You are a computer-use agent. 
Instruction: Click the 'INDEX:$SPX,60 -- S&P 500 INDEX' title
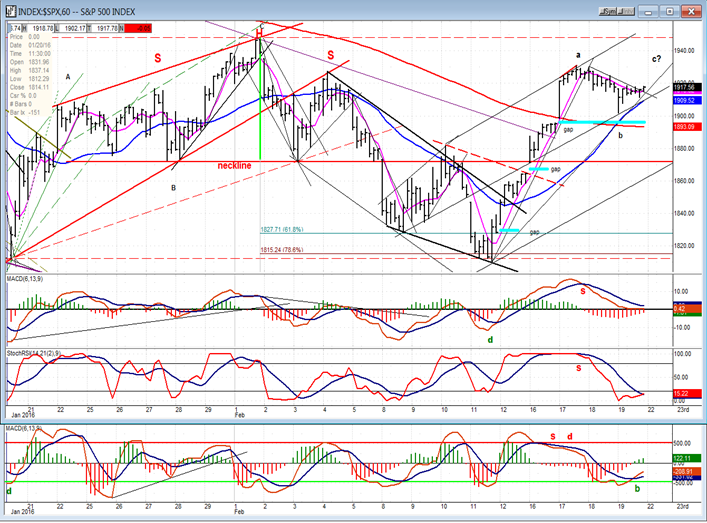77,12
